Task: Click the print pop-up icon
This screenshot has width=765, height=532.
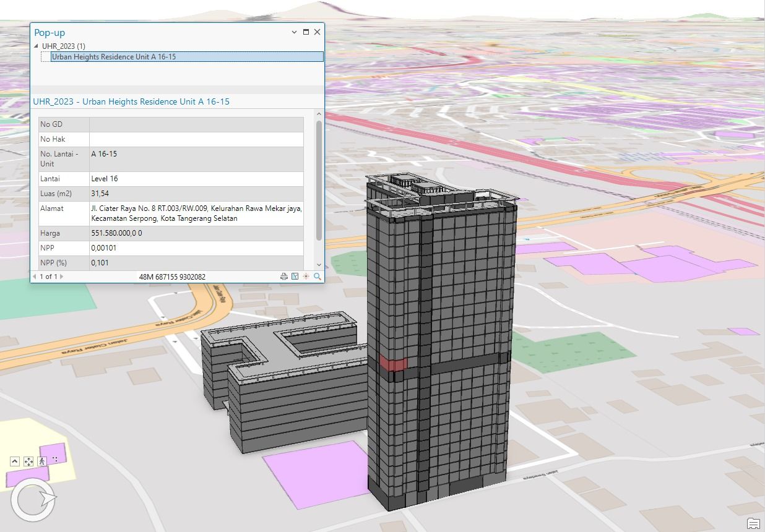Action: click(x=284, y=277)
